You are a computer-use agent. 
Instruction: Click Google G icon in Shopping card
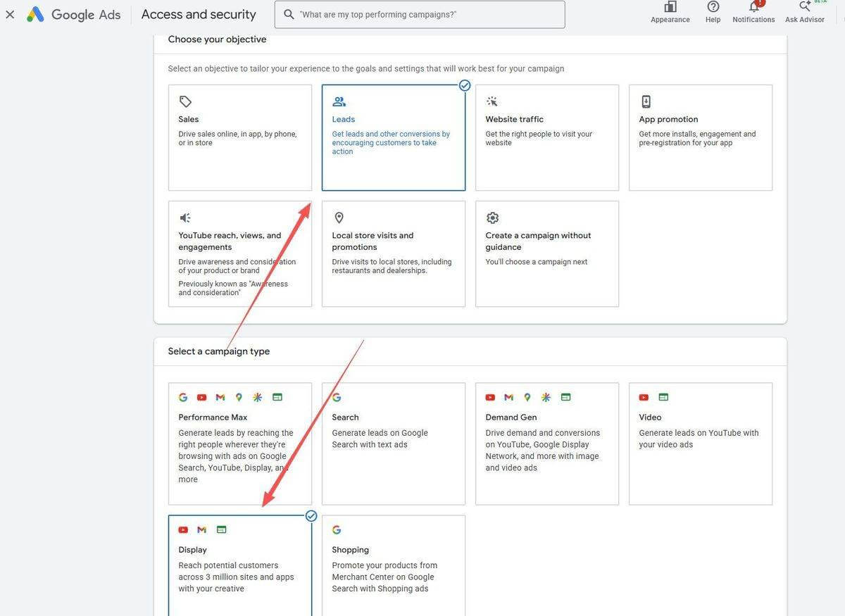click(337, 529)
